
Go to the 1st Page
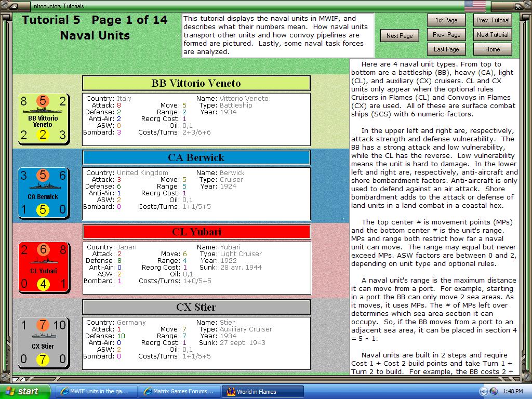446,20
